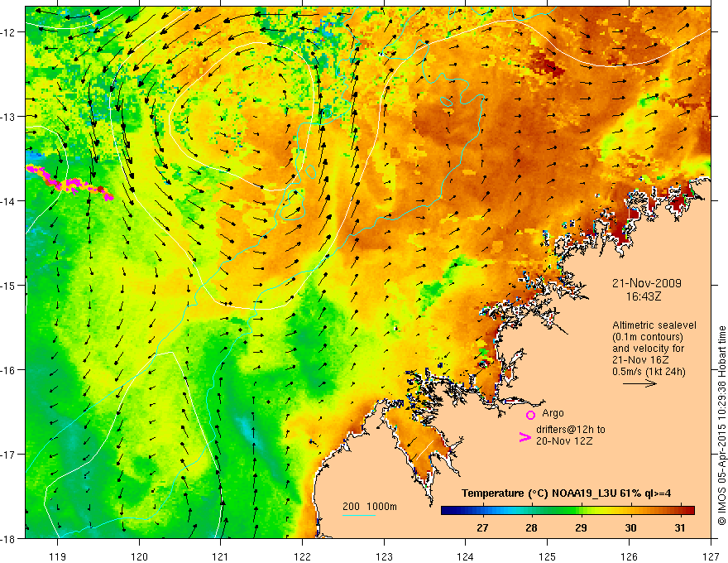The image size is (728, 563).
Task: Click the '21-Nov 16Z' velocity date text
Action: 640,359
